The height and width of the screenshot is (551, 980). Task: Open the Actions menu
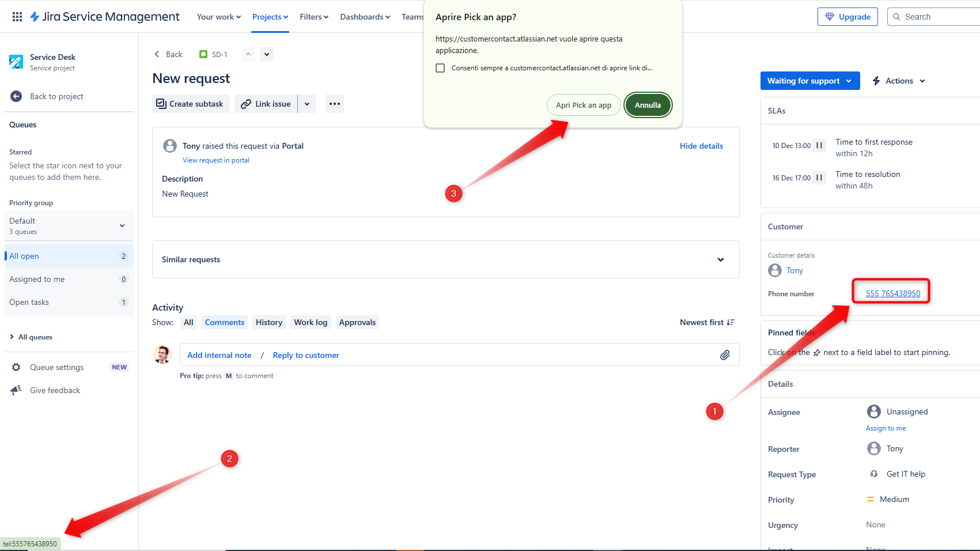[x=899, y=81]
